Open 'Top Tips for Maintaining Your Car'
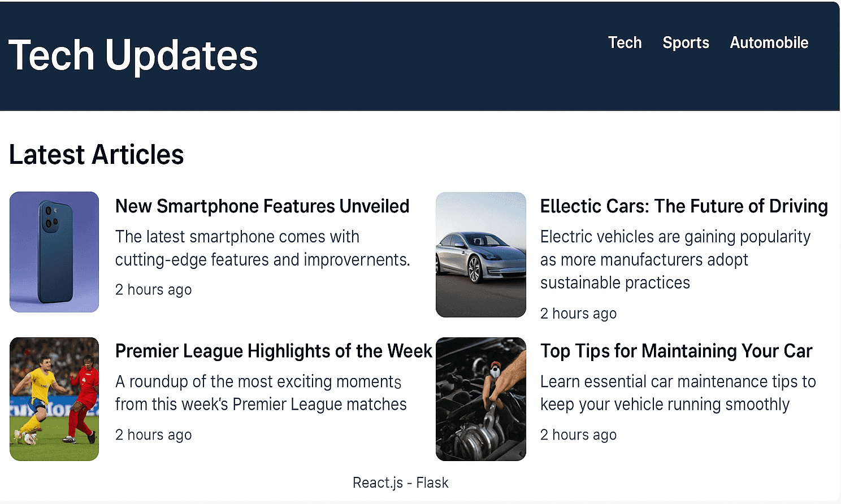 [x=676, y=351]
